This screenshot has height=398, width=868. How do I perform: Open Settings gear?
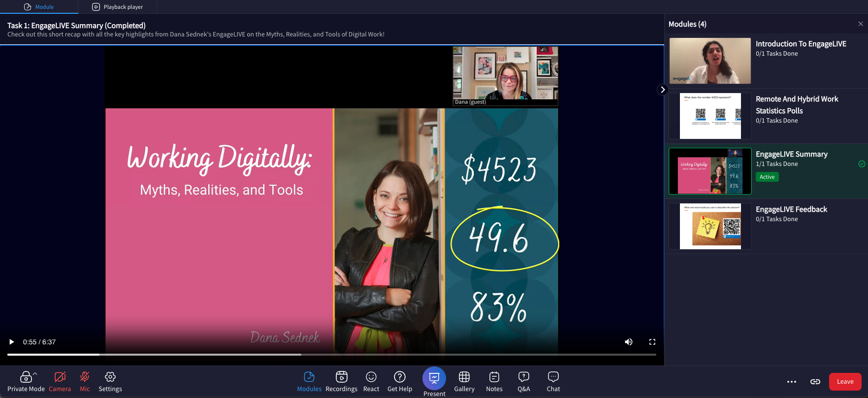(x=110, y=377)
